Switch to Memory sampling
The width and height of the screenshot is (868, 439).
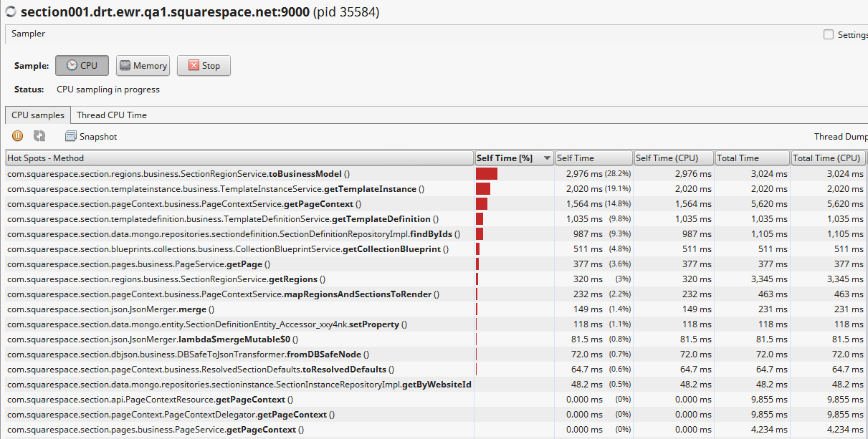(x=143, y=65)
